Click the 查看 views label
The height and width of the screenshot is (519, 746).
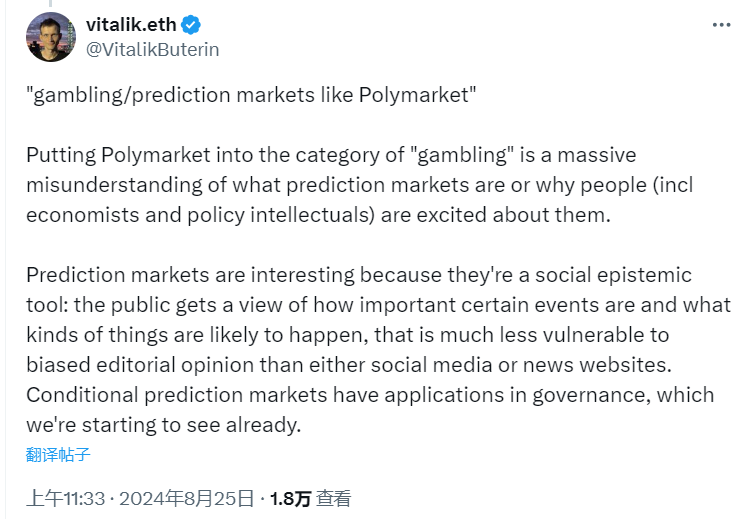click(x=334, y=497)
